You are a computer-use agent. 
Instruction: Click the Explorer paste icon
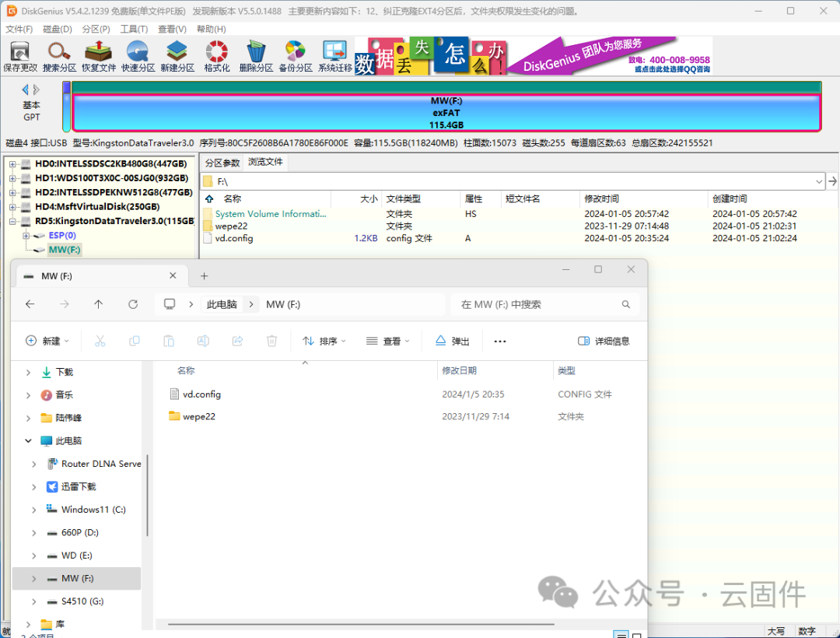(x=169, y=341)
